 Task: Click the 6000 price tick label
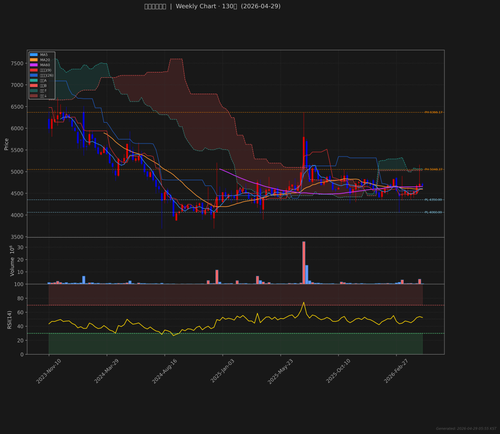[x=17, y=128]
